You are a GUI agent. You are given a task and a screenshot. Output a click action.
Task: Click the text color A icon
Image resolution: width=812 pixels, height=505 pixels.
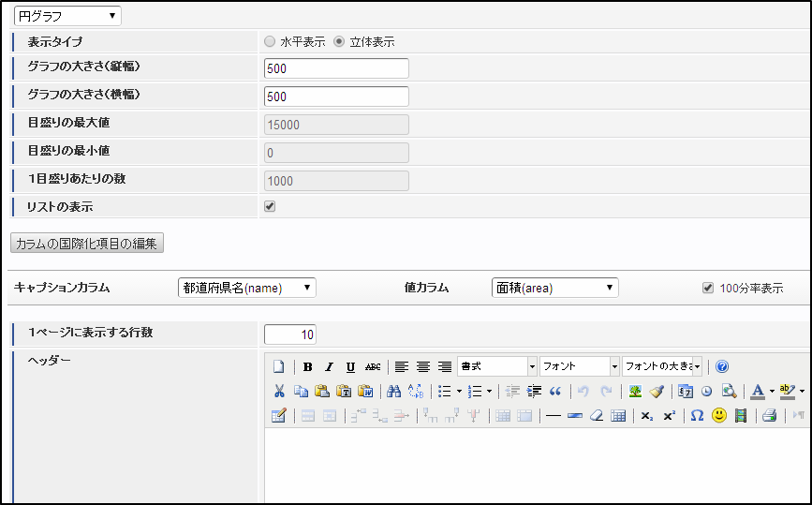(x=758, y=391)
